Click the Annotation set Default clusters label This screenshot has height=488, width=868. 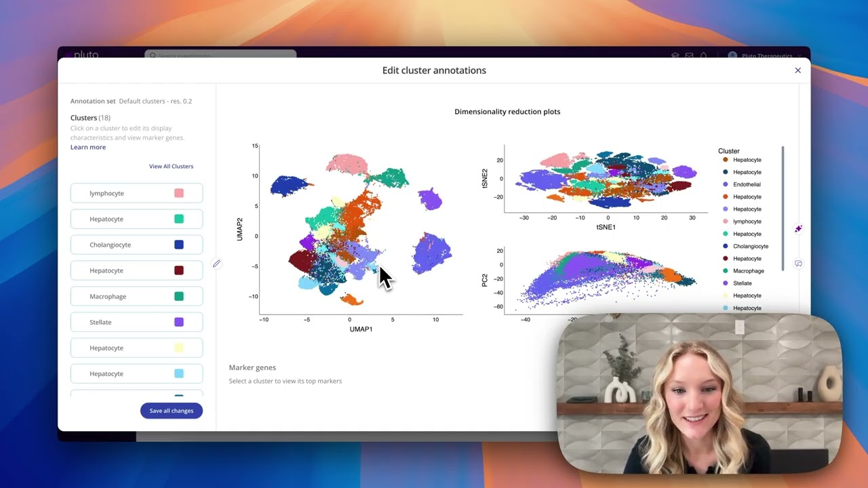click(131, 101)
